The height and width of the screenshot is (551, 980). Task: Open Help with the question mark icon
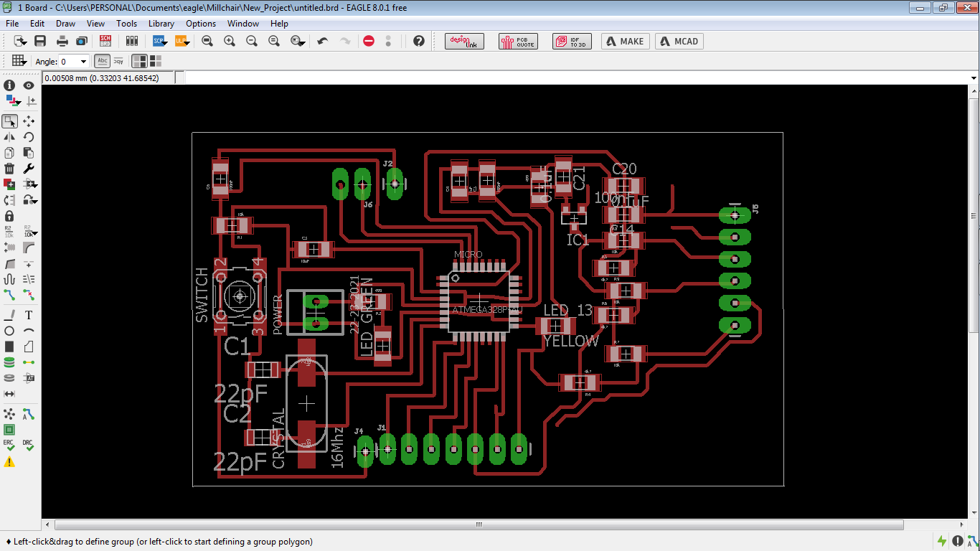coord(419,42)
